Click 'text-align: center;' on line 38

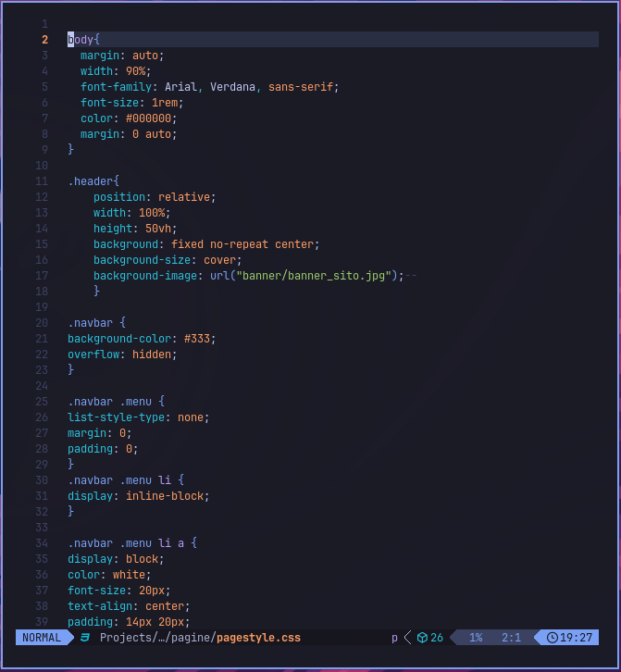click(129, 606)
